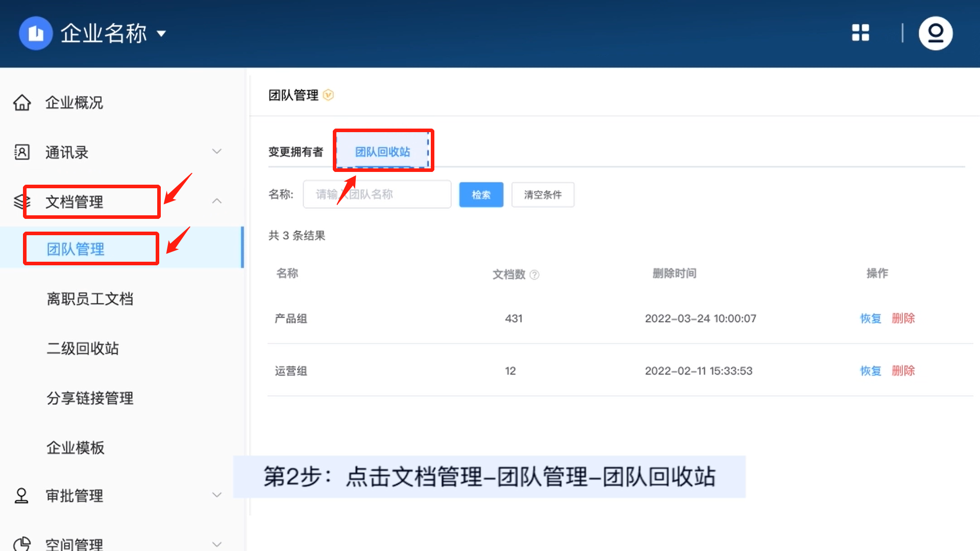
Task: Click the help question icon beside 文档数
Action: click(x=534, y=275)
